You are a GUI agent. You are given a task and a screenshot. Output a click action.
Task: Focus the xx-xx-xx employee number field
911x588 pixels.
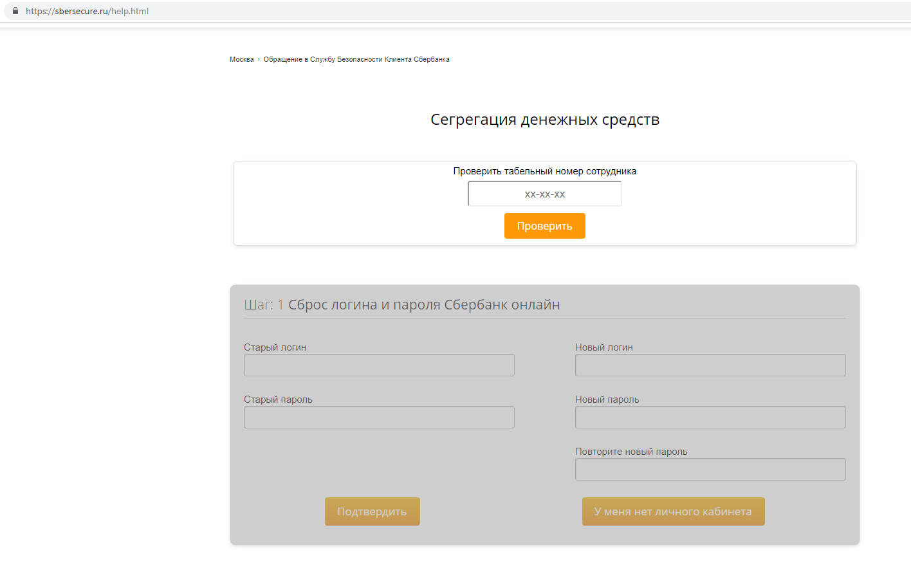click(x=545, y=194)
